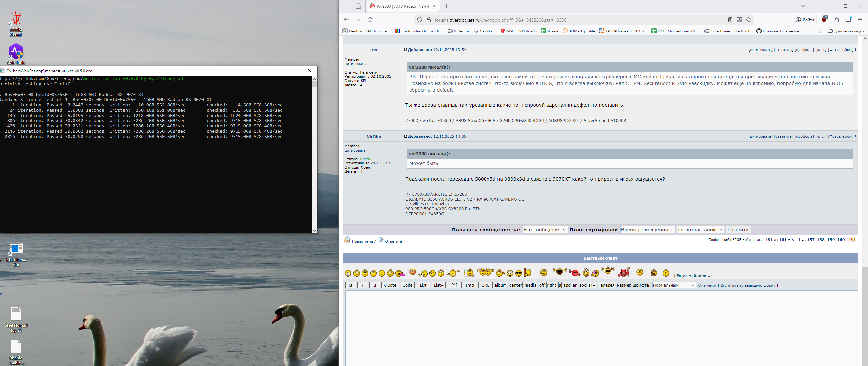
Task: Open the 3DMark profile bookmark
Action: (579, 31)
